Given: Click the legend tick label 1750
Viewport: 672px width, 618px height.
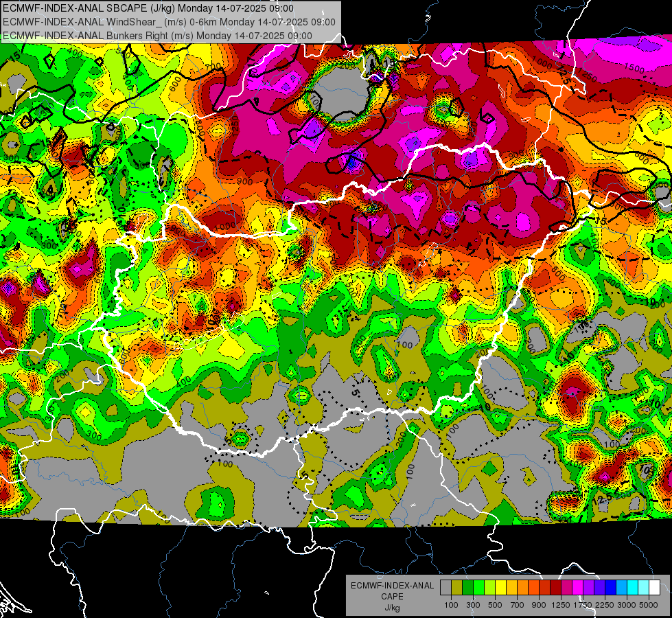Looking at the screenshot, I should pos(583,605).
